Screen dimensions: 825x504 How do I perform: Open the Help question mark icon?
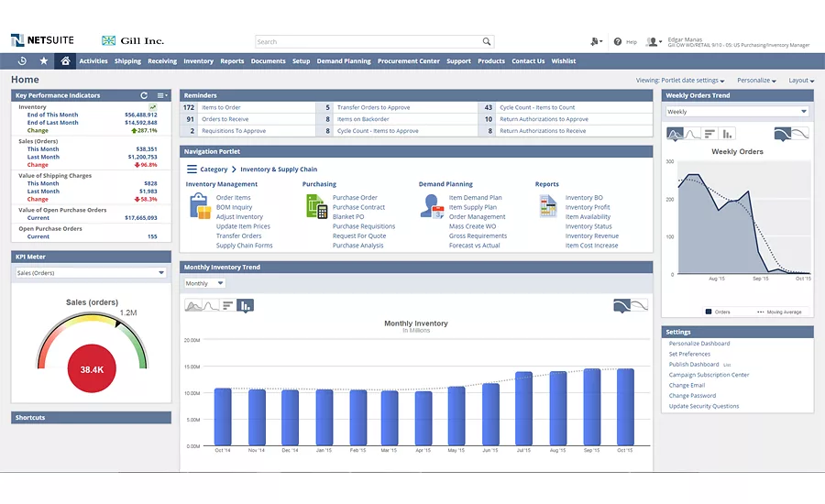[618, 41]
